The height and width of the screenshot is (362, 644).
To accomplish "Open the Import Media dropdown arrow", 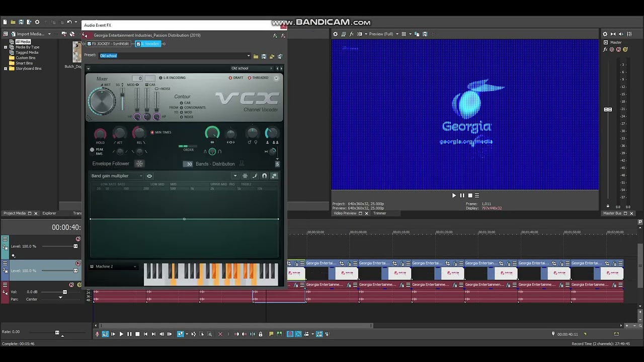I will [49, 34].
